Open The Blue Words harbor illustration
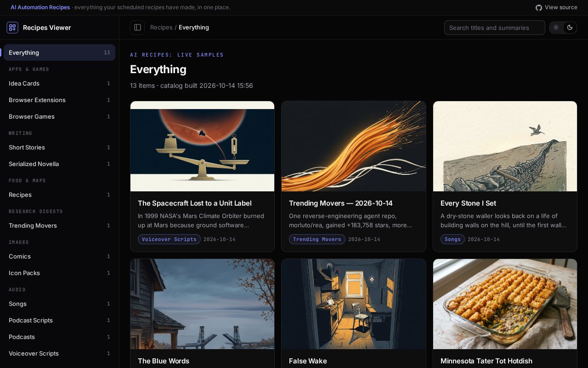 pos(202,304)
